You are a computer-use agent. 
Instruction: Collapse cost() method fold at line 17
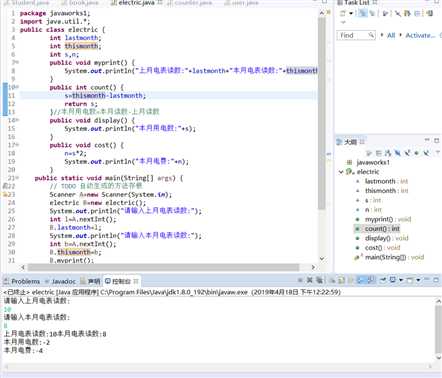tap(17, 145)
